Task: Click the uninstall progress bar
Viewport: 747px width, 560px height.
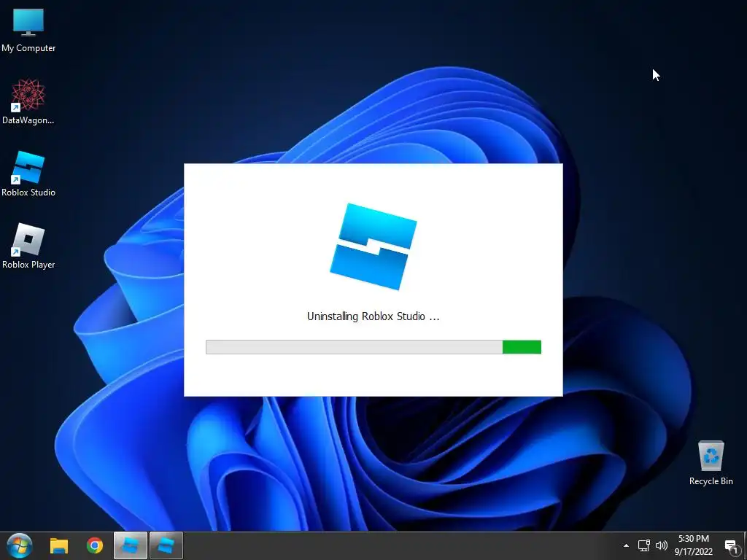Action: click(x=373, y=347)
